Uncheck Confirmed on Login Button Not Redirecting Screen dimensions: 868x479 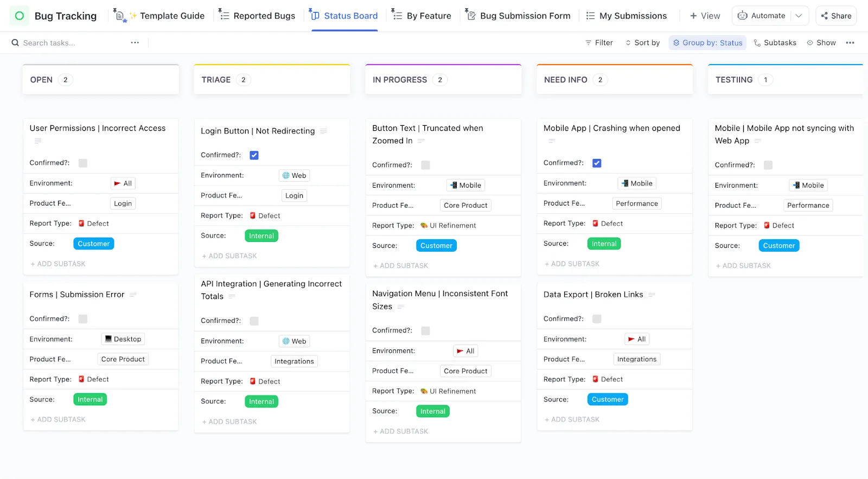[x=254, y=155]
